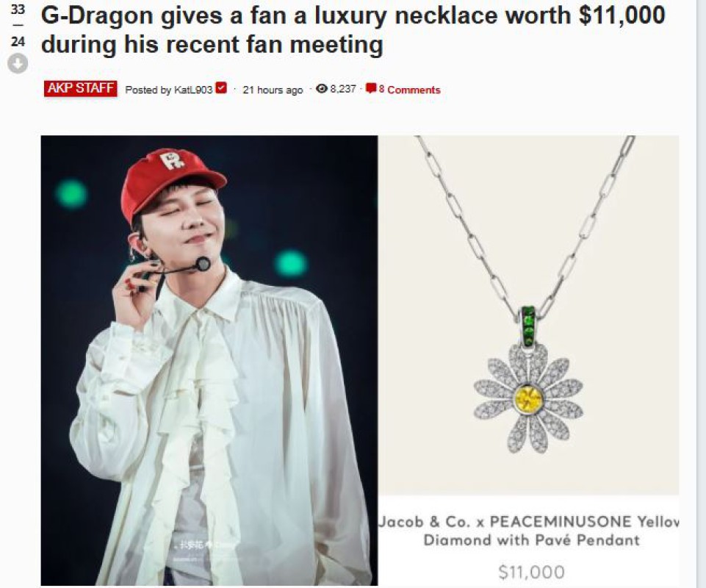Click the 21 hours ago timestamp
This screenshot has height=588, width=706.
point(273,90)
